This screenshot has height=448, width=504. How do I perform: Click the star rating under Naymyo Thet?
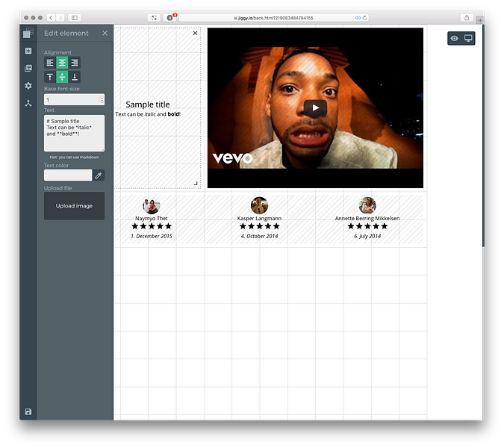pyautogui.click(x=152, y=226)
